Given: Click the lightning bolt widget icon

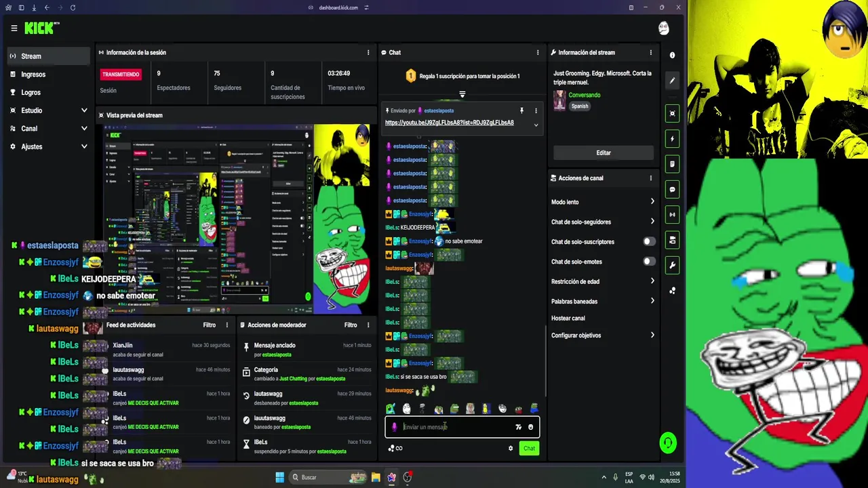Looking at the screenshot, I should click(672, 139).
